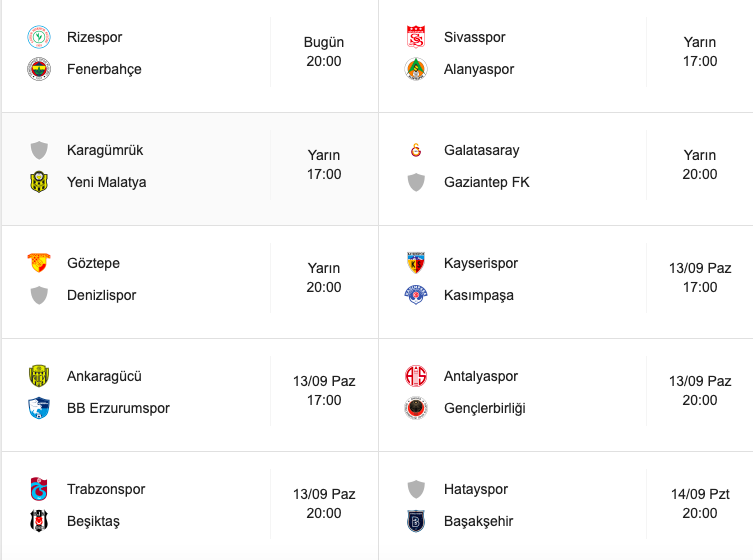Screen dimensions: 753x560
Task: Click the Galatasaray club emblem
Action: (x=416, y=150)
